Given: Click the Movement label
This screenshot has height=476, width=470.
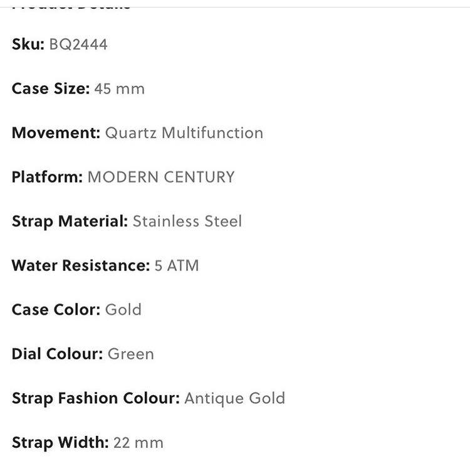Looking at the screenshot, I should [x=56, y=133].
